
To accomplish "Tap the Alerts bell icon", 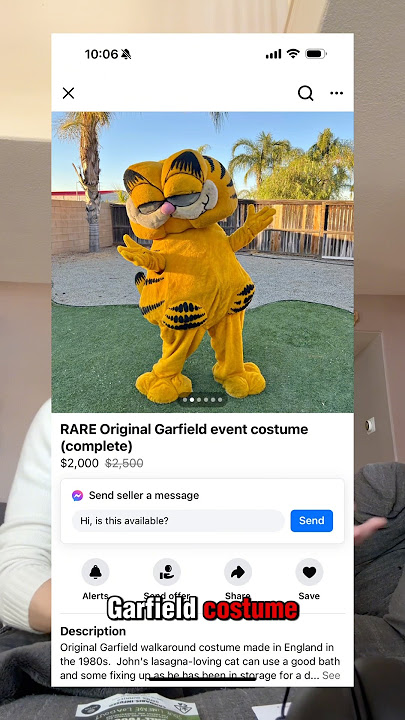I will [x=96, y=572].
